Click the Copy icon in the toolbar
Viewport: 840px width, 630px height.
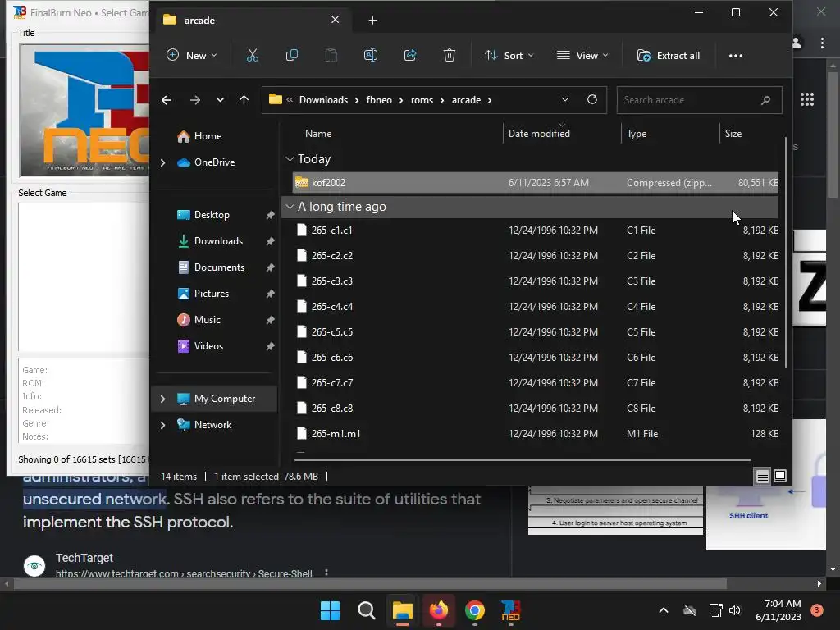click(x=292, y=55)
